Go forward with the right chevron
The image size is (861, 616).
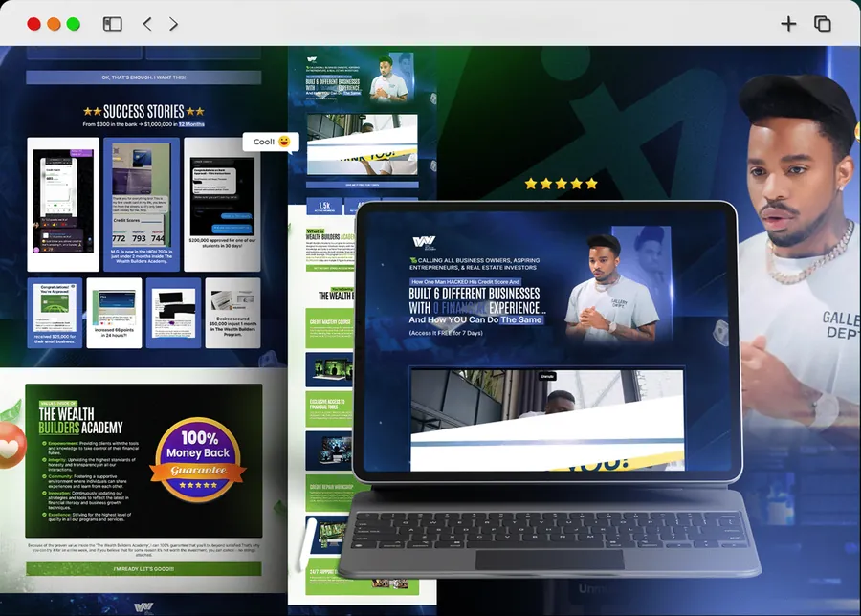tap(173, 24)
